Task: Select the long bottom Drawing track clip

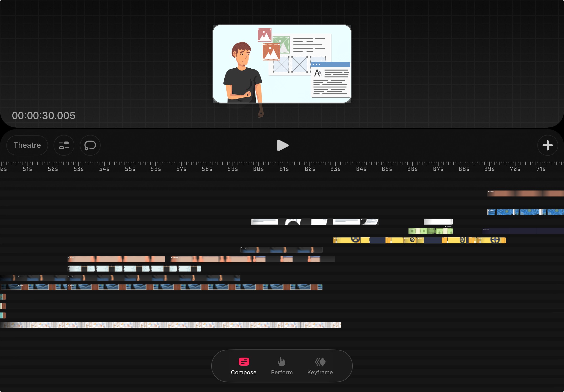Action: 172,325
